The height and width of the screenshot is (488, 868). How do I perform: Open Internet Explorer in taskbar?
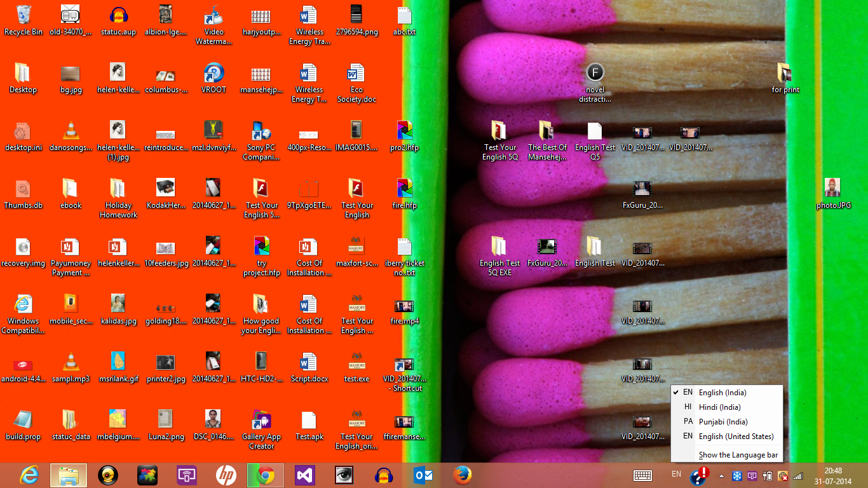coord(29,475)
